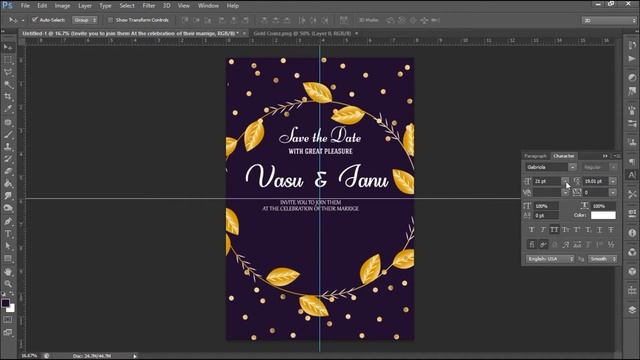Image resolution: width=640 pixels, height=360 pixels.
Task: Toggle the Auto-Select checkbox
Action: click(35, 20)
